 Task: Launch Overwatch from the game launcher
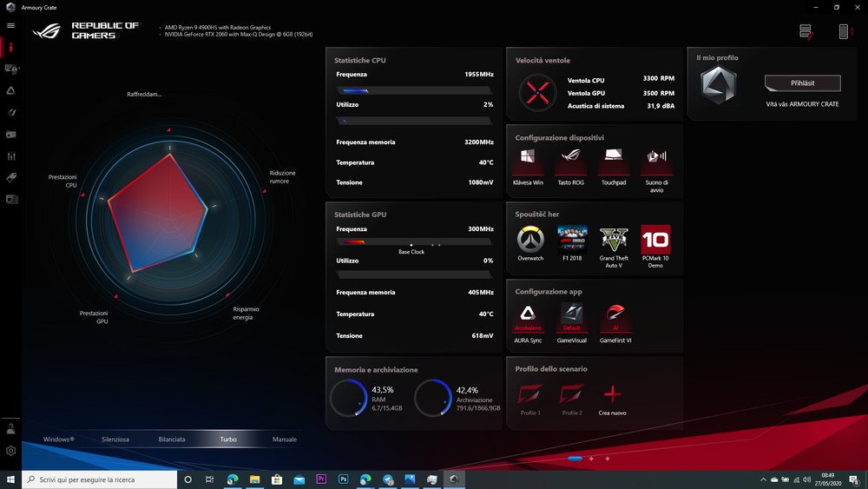click(x=530, y=240)
